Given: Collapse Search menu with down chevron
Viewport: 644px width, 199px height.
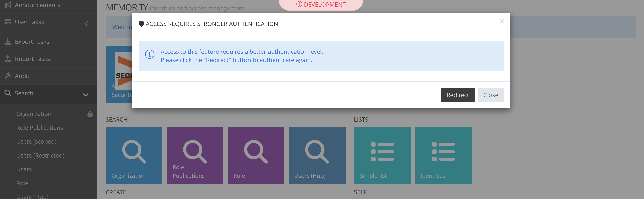Looking at the screenshot, I should pos(85,95).
